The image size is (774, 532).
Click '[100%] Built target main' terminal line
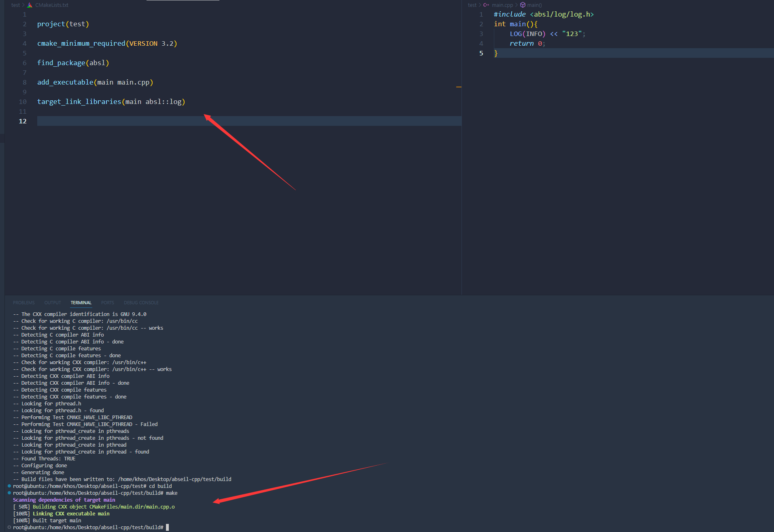pyautogui.click(x=47, y=520)
